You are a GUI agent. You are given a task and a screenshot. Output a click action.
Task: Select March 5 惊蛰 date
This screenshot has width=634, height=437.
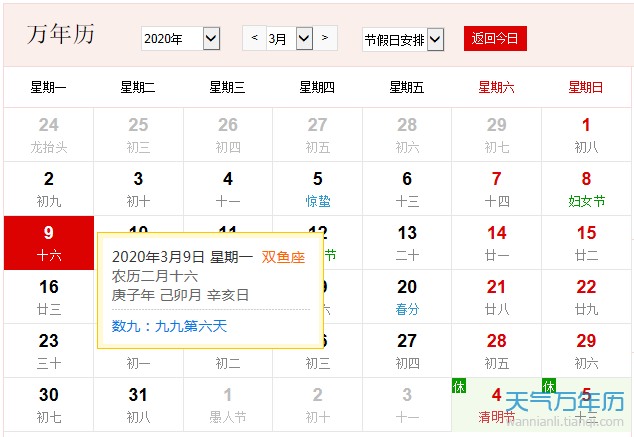coord(317,189)
